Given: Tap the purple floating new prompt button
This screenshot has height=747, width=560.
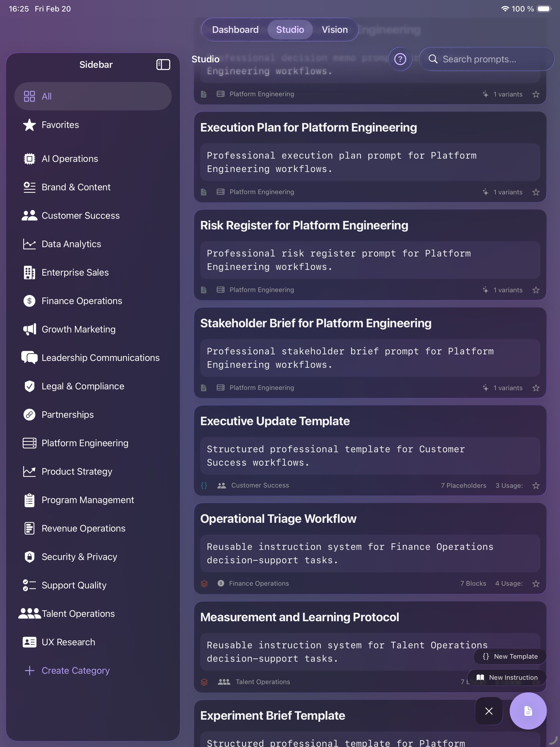Looking at the screenshot, I should (528, 711).
